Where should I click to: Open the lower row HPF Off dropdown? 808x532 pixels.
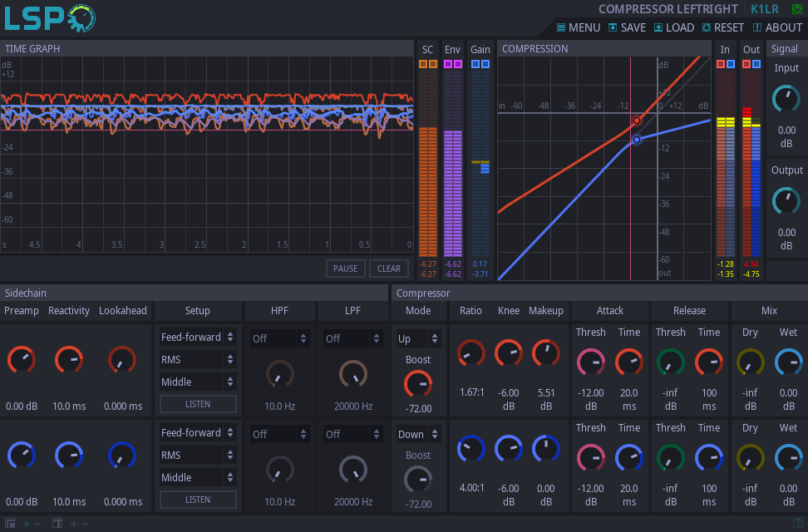(280, 434)
